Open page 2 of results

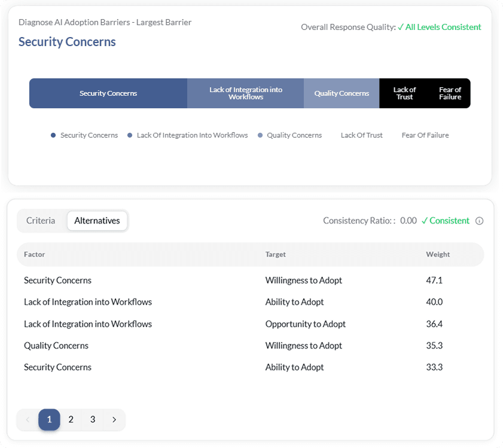[x=71, y=419]
